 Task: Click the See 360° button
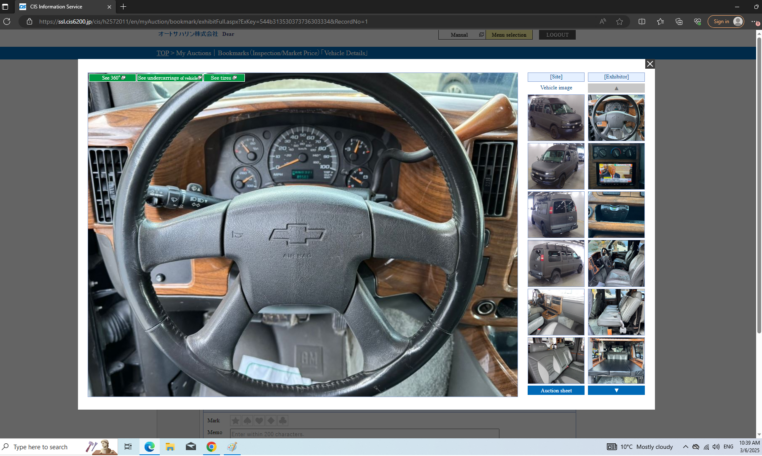(113, 78)
